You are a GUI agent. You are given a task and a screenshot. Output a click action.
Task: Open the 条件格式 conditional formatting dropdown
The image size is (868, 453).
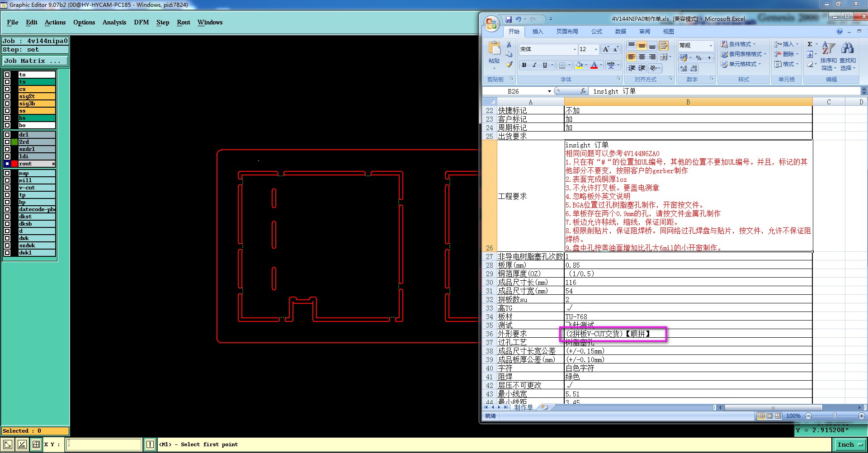pos(738,44)
